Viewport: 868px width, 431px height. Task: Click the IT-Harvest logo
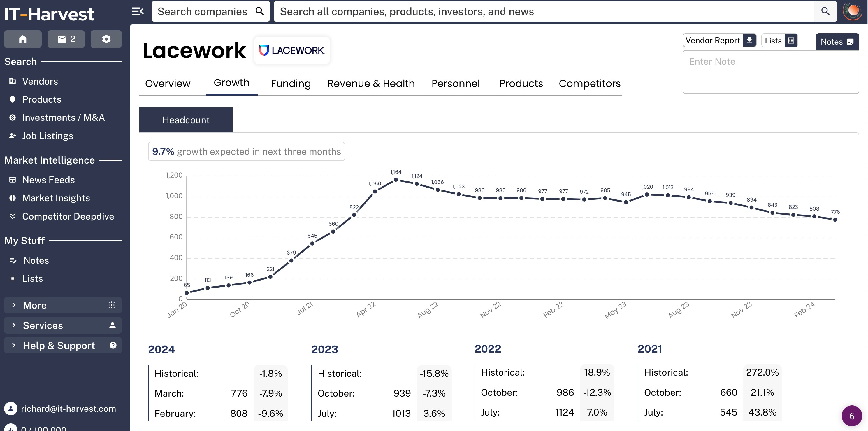(x=49, y=14)
